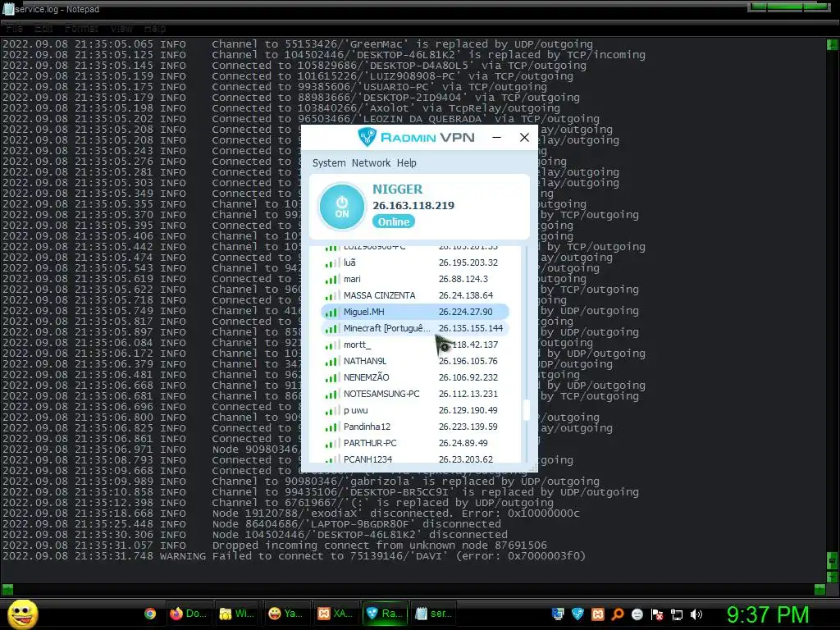Screen dimensions: 840x630
Task: Click the WARNING Failed to connect log line
Action: [x=294, y=556]
